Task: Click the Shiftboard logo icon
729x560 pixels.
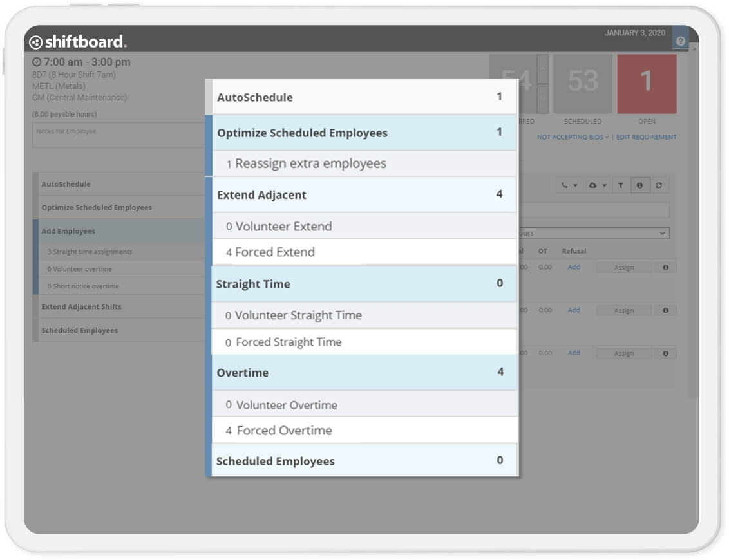Action: (x=37, y=41)
